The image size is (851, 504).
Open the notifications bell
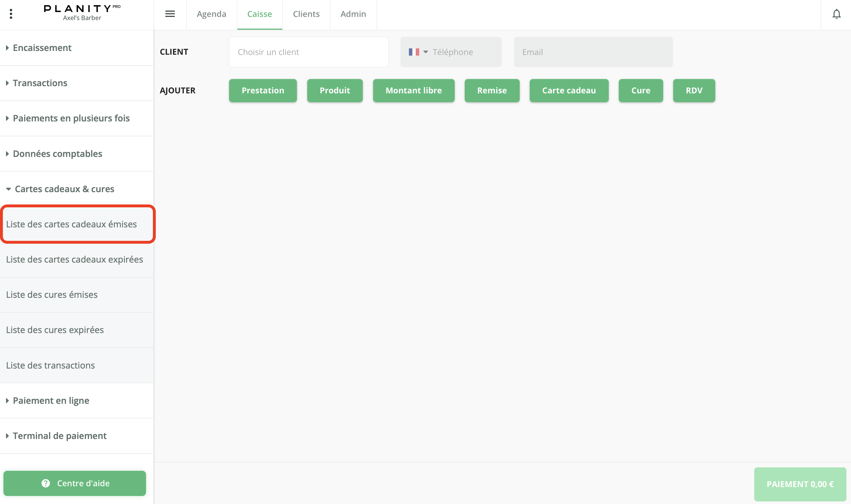point(836,14)
